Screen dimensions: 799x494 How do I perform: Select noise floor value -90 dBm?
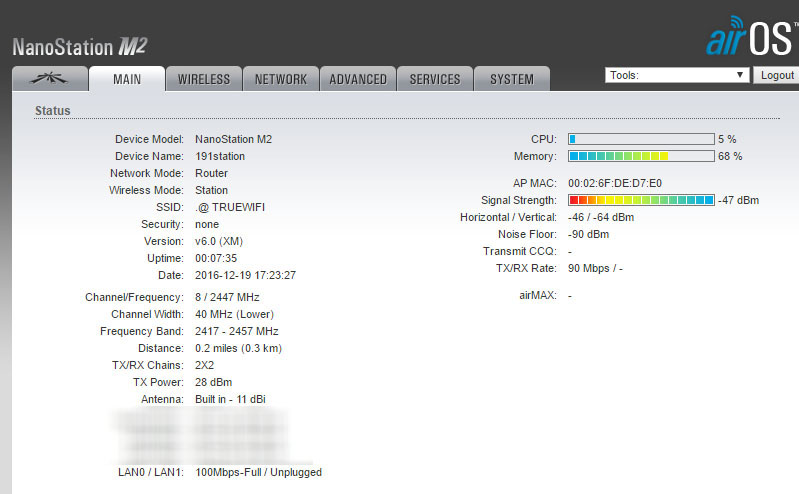point(589,234)
